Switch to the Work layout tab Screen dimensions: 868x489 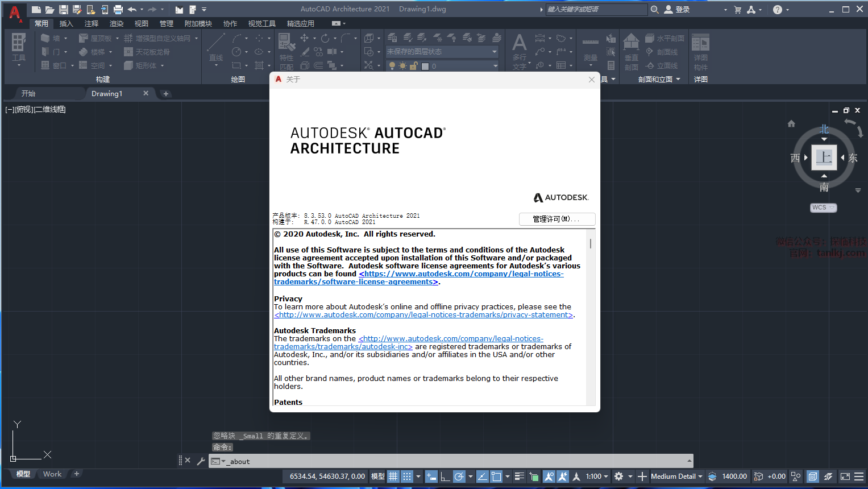tap(52, 474)
